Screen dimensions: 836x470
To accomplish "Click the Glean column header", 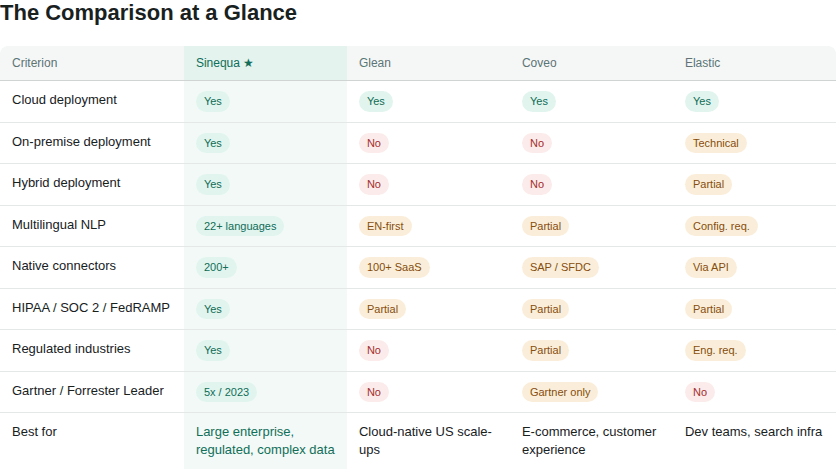I will tap(375, 63).
